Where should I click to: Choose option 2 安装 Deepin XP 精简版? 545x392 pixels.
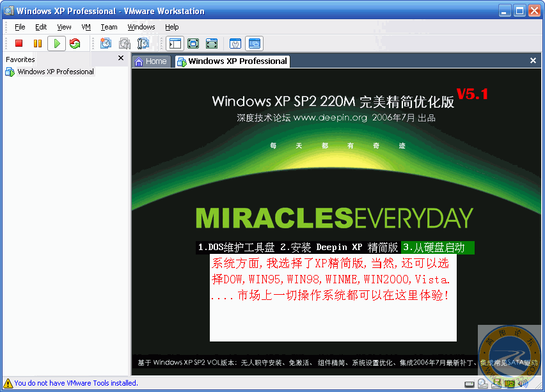[339, 247]
